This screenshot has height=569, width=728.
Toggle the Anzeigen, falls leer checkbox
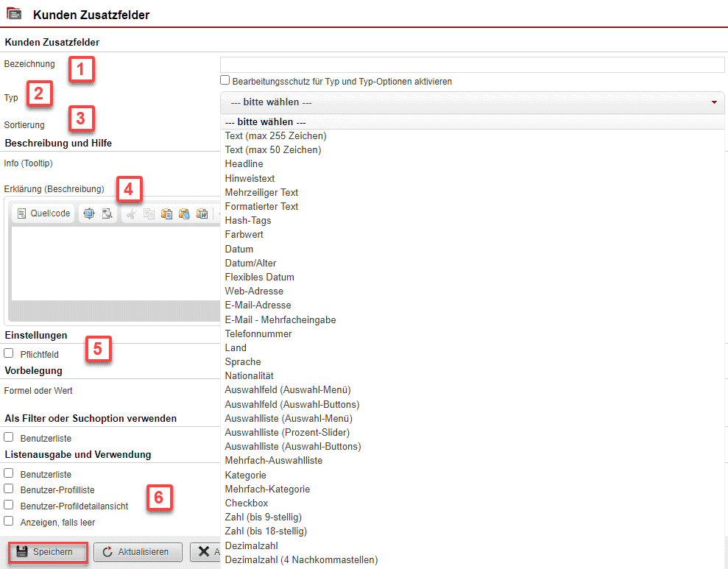click(x=9, y=521)
